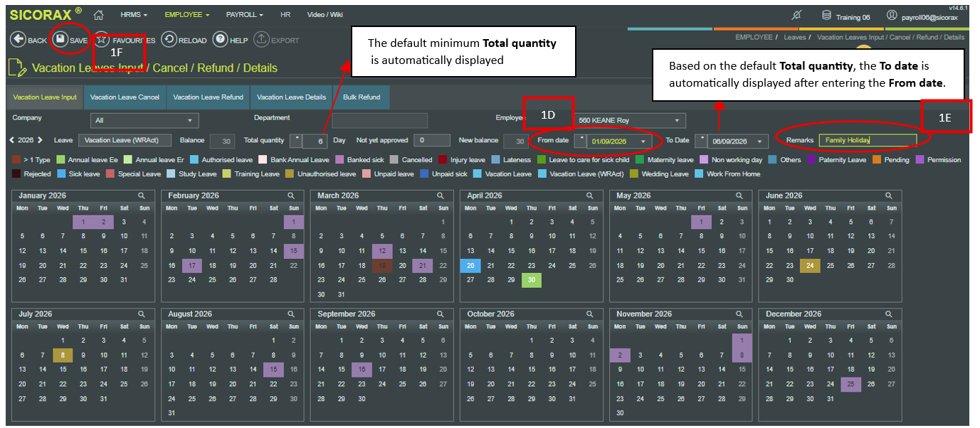Zoom into January 2026 with magnifier
This screenshot has height=428, width=980.
pos(142,196)
